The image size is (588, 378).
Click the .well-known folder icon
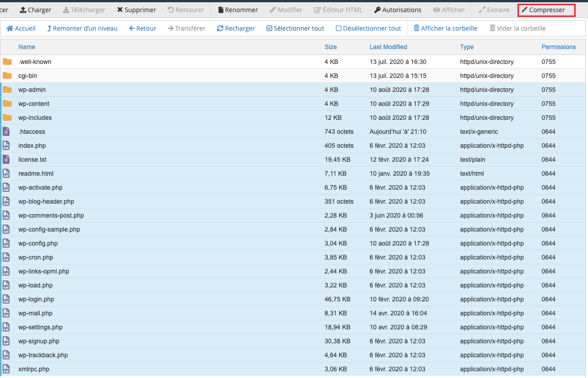pyautogui.click(x=7, y=62)
